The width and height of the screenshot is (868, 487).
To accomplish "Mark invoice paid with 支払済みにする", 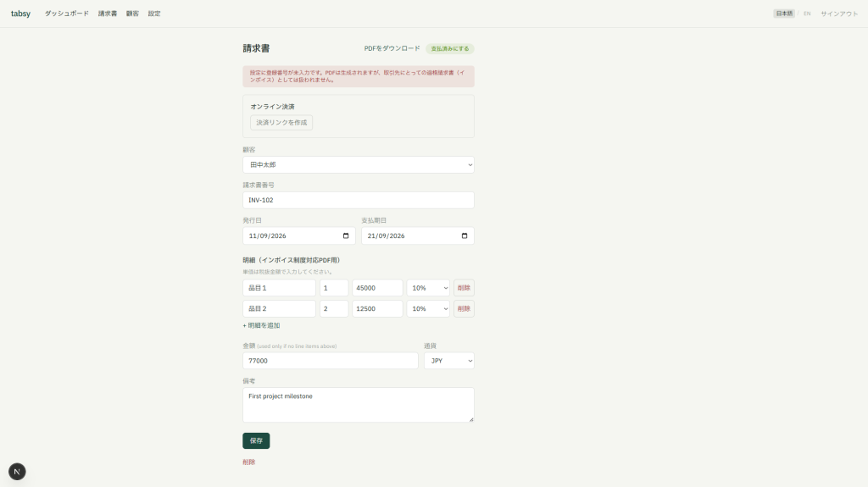I will (x=449, y=49).
